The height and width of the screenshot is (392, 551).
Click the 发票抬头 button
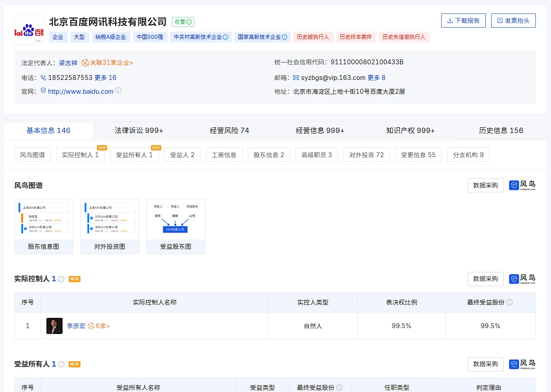coord(513,21)
